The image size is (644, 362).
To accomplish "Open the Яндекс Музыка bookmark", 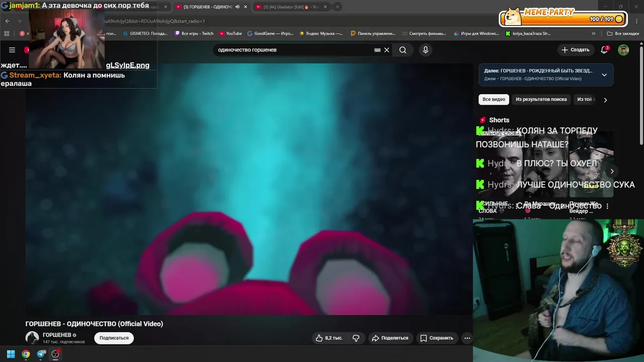I will click(321, 34).
